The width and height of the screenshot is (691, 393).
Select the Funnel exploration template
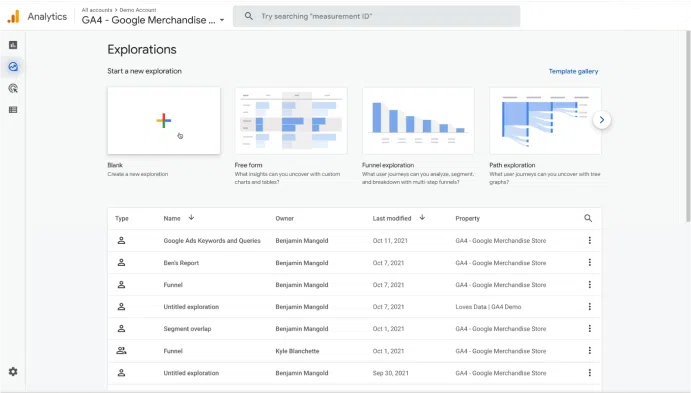pyautogui.click(x=418, y=121)
